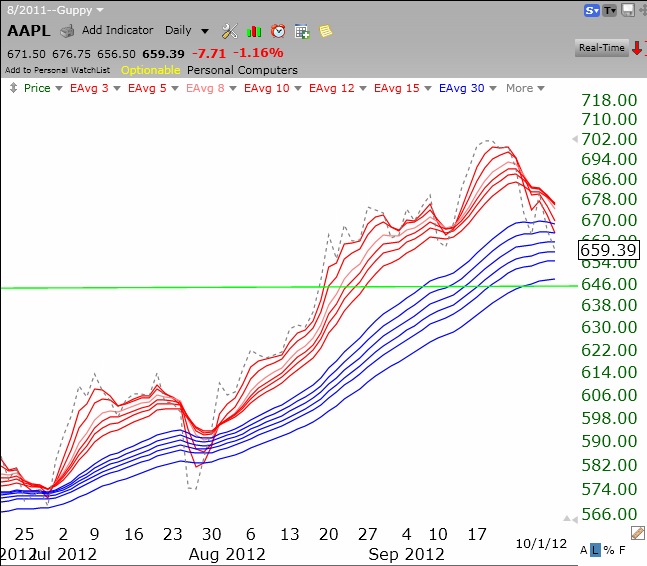Click the blue S dropdown icon
647x566 pixels.
591,11
